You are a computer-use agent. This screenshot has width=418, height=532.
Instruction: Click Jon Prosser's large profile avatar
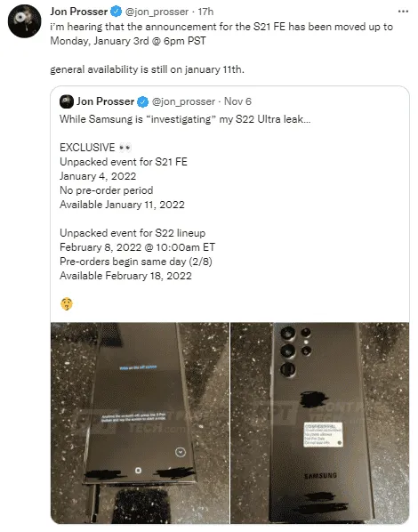pyautogui.click(x=24, y=21)
